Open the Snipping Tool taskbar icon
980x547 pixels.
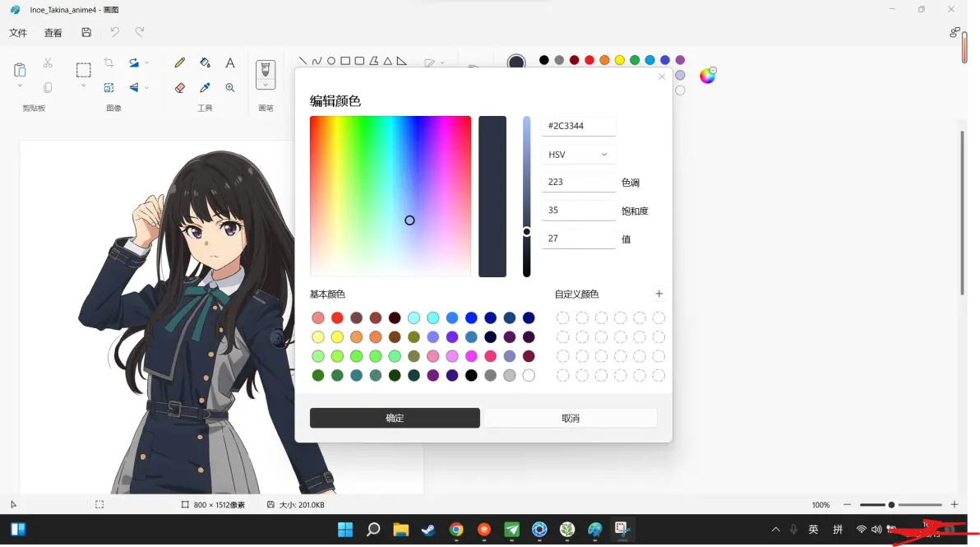point(622,530)
